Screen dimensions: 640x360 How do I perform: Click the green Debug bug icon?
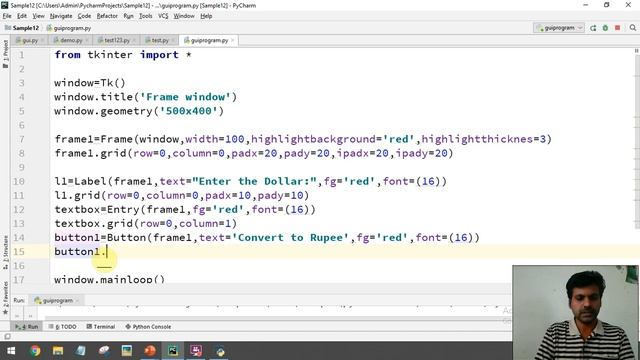[605, 28]
